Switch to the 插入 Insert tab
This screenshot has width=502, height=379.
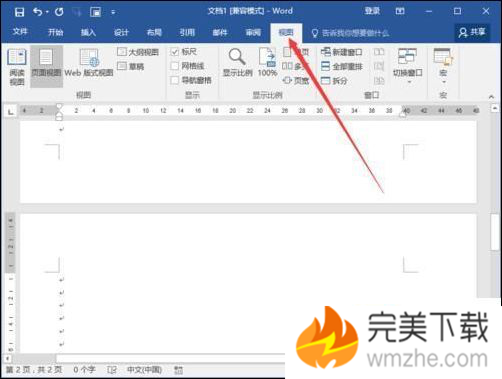[x=88, y=32]
